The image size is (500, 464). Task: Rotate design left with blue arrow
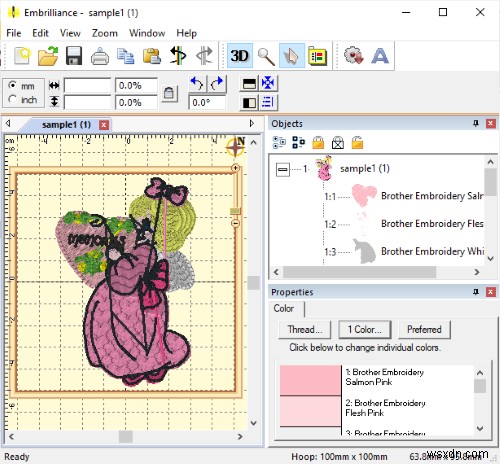click(x=197, y=83)
